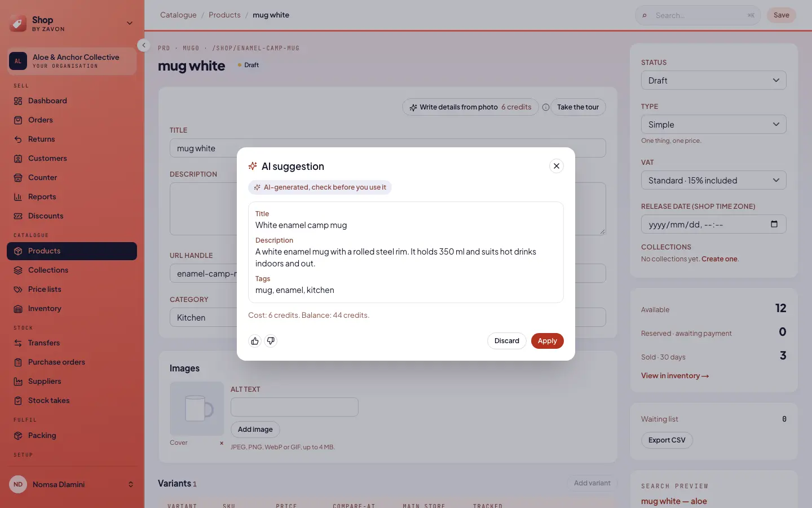
Task: Expand the Shop by Zavon app switcher
Action: pos(72,24)
